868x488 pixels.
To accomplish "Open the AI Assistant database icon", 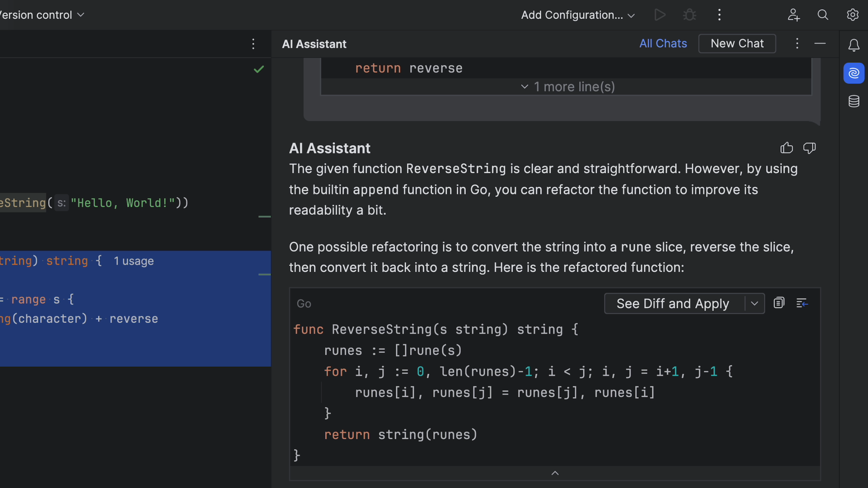I will click(855, 101).
